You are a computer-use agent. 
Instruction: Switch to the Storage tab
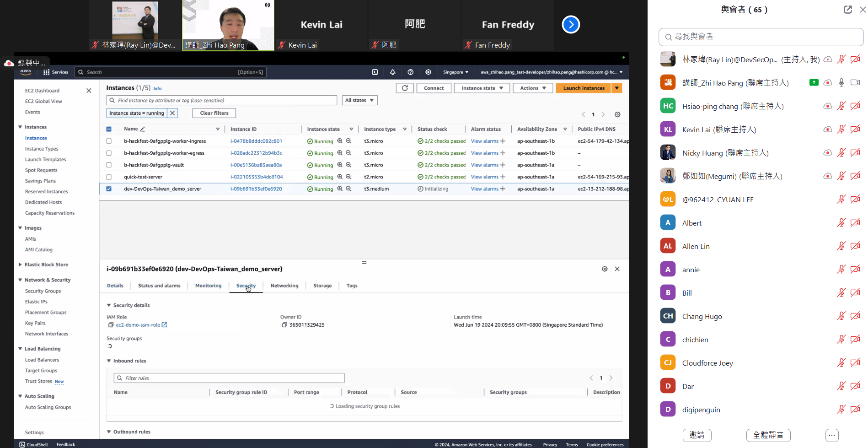click(x=322, y=286)
